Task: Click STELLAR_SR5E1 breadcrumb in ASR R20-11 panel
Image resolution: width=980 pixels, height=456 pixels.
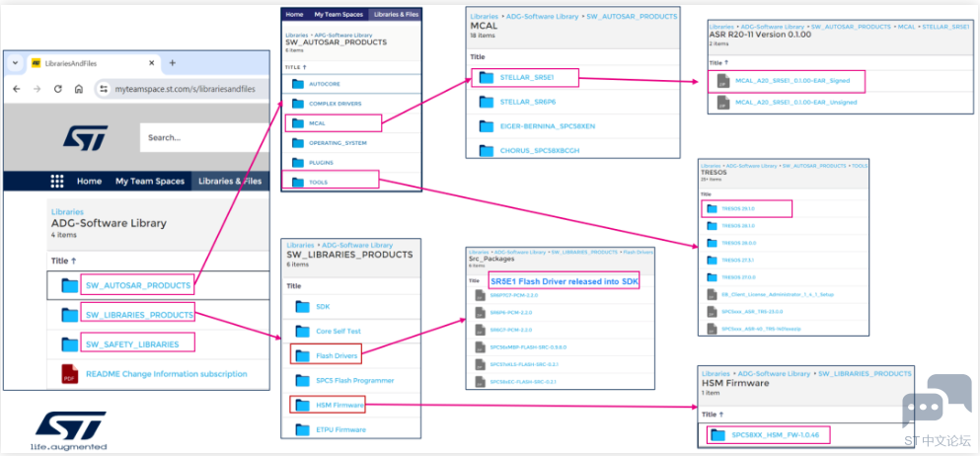Action: point(945,28)
